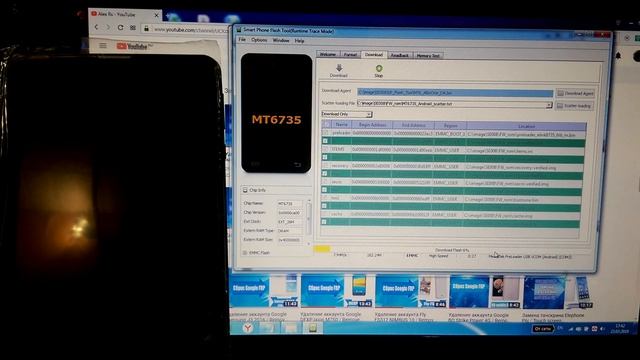Go back in the browser window
This screenshot has height=360, width=640.
point(97,27)
